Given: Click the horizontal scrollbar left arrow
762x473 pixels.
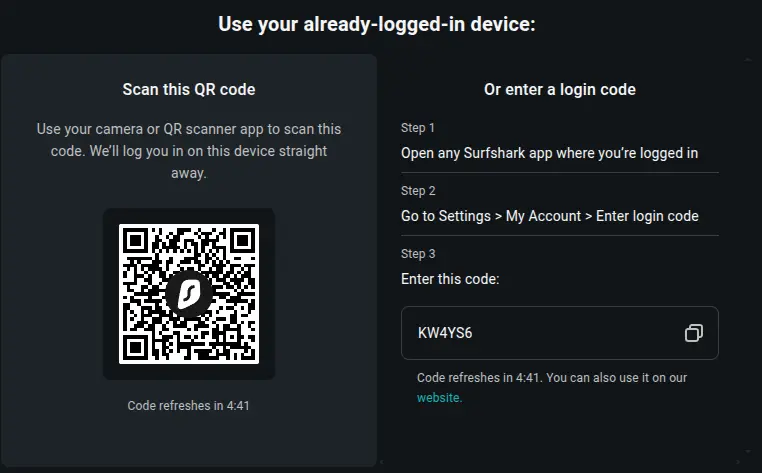Looking at the screenshot, I should click(x=382, y=462).
